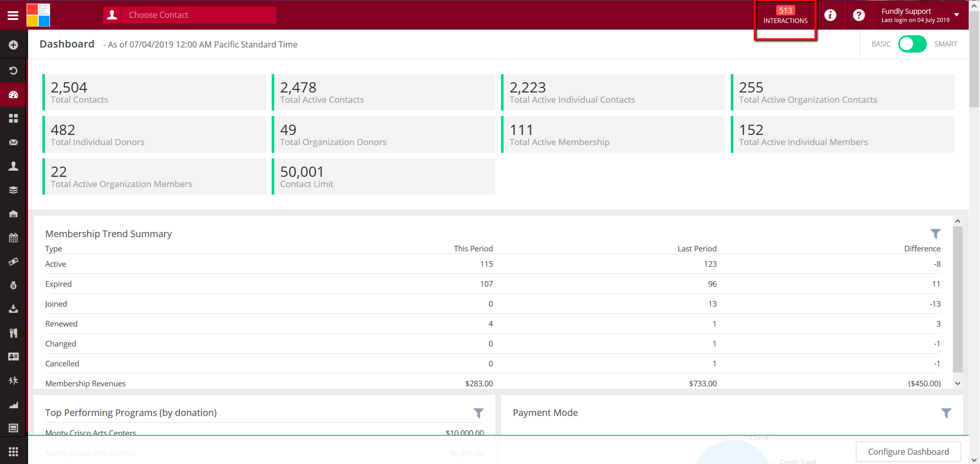The height and width of the screenshot is (464, 980).
Task: Open the ticket sidebar icon
Action: [13, 262]
